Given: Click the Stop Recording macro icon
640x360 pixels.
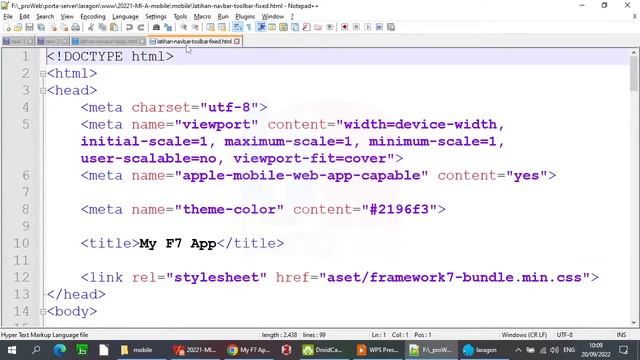Looking at the screenshot, I should [x=356, y=27].
